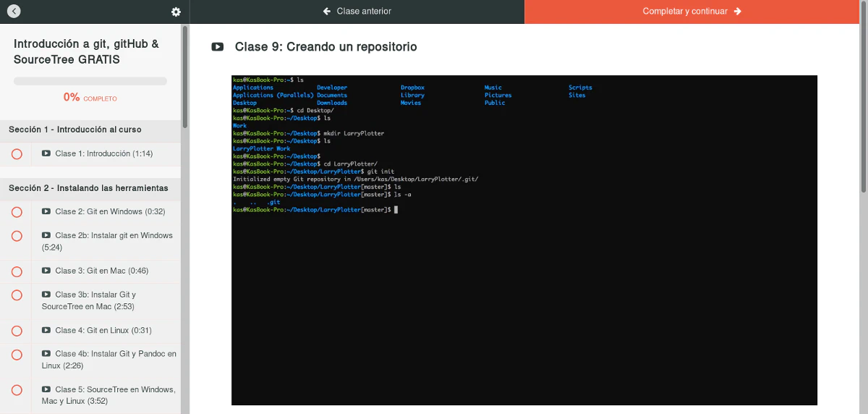Viewport: 868px width, 414px height.
Task: Click the back arrow circle icon
Action: pyautogui.click(x=14, y=12)
